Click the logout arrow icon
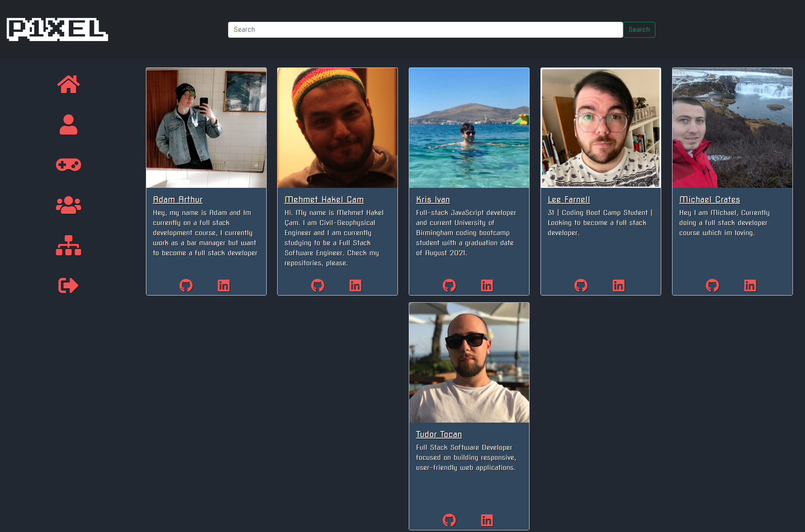The width and height of the screenshot is (805, 532). coord(68,285)
